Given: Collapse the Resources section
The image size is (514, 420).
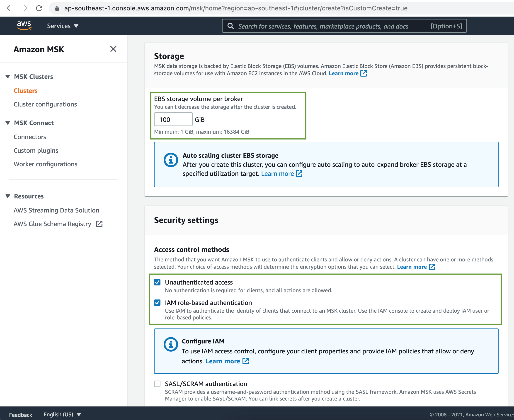Looking at the screenshot, I should [x=8, y=196].
